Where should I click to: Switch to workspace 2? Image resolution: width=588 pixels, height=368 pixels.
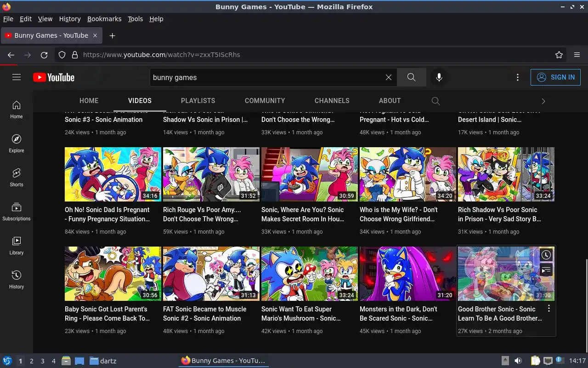click(31, 361)
